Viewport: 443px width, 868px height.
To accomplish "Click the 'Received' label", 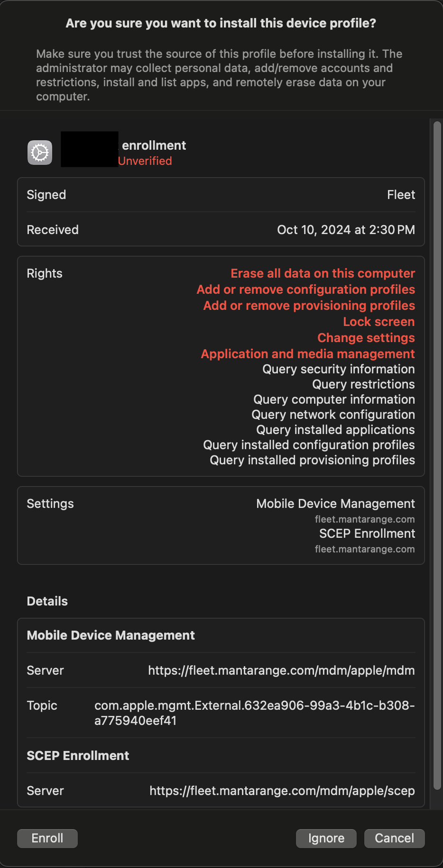I will 53,230.
